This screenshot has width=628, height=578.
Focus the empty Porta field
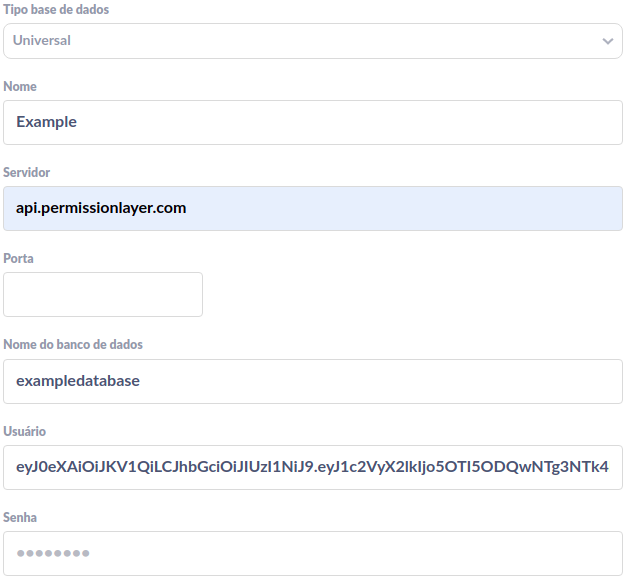coord(103,294)
